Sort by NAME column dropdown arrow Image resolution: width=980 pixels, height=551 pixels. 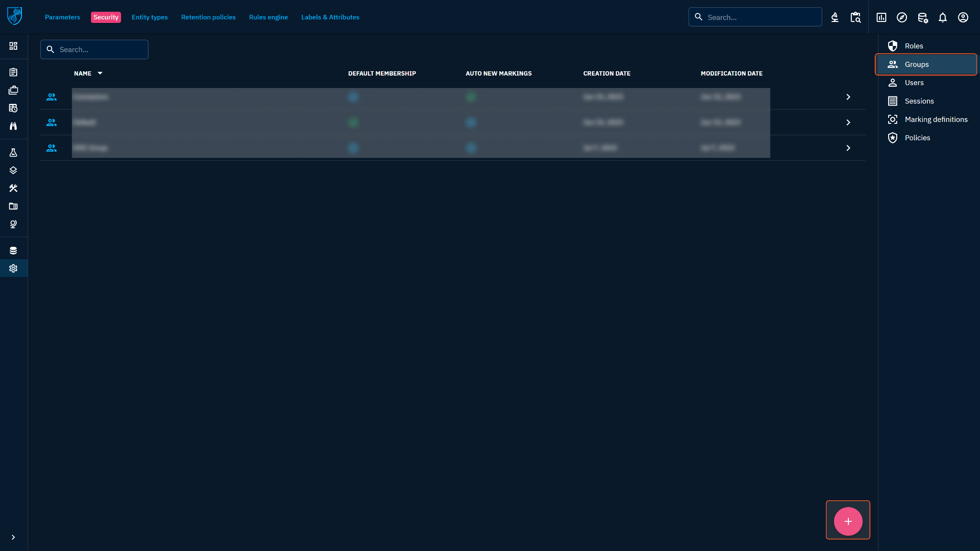100,73
